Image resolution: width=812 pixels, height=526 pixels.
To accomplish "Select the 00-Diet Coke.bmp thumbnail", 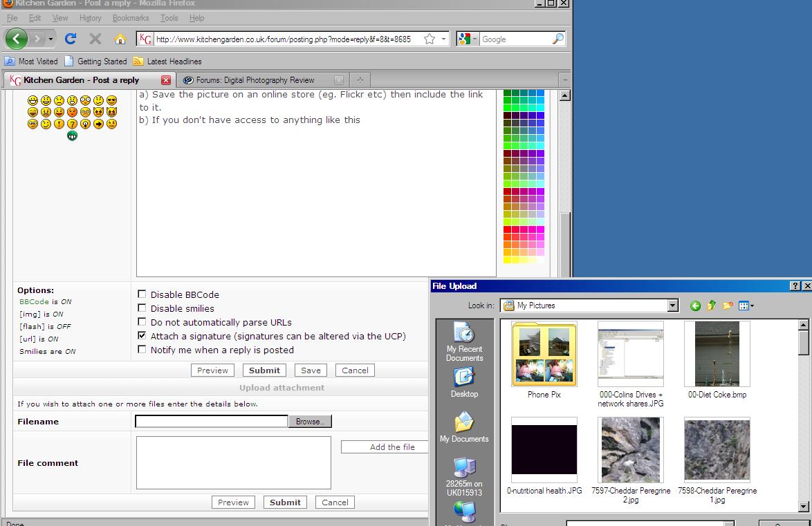I will pyautogui.click(x=717, y=354).
